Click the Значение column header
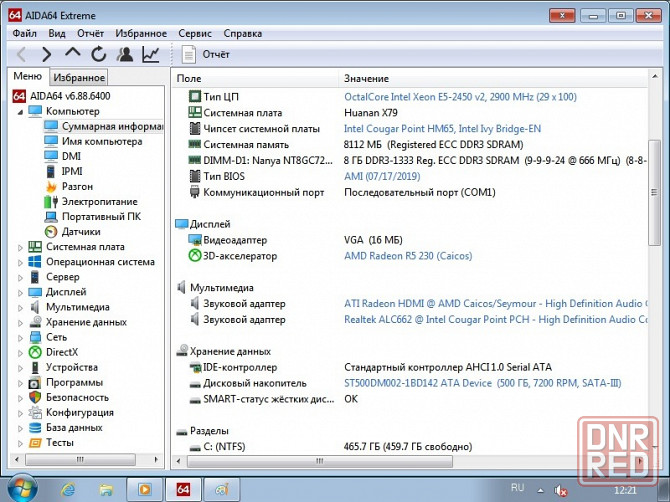 pyautogui.click(x=494, y=79)
